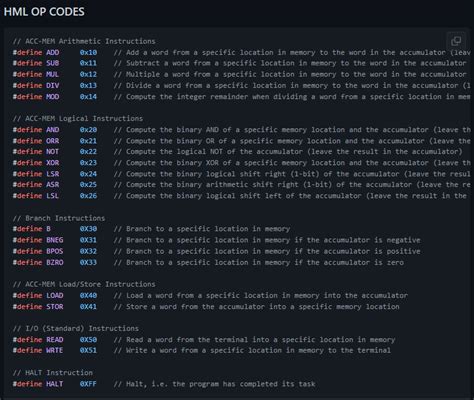Click the ASR define name
This screenshot has width=474, height=400.
click(53, 185)
